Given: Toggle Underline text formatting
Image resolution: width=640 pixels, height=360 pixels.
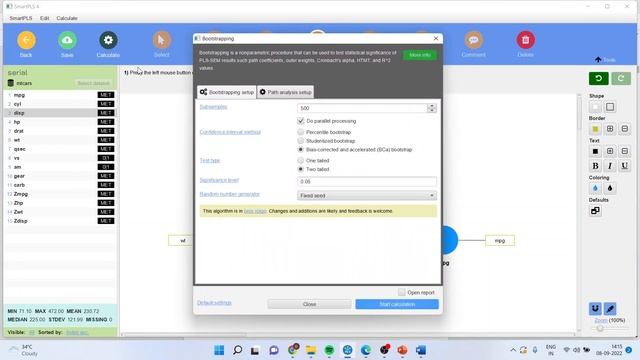Looking at the screenshot, I should tap(624, 166).
